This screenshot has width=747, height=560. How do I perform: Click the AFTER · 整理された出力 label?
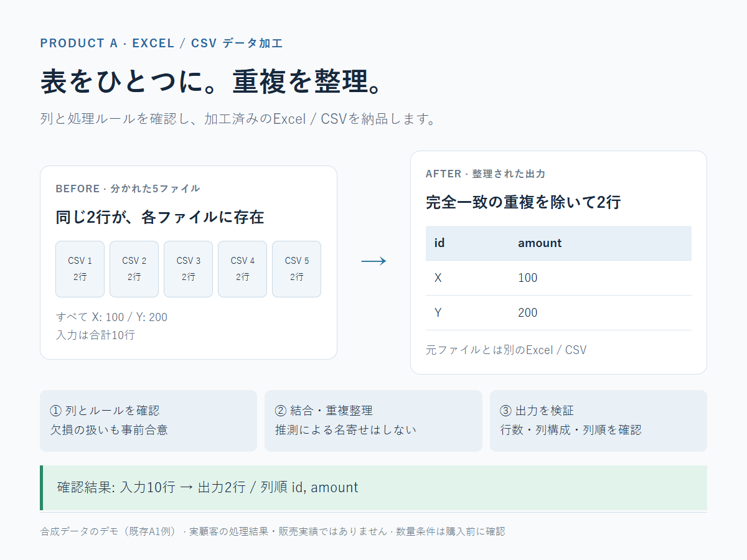tap(486, 174)
